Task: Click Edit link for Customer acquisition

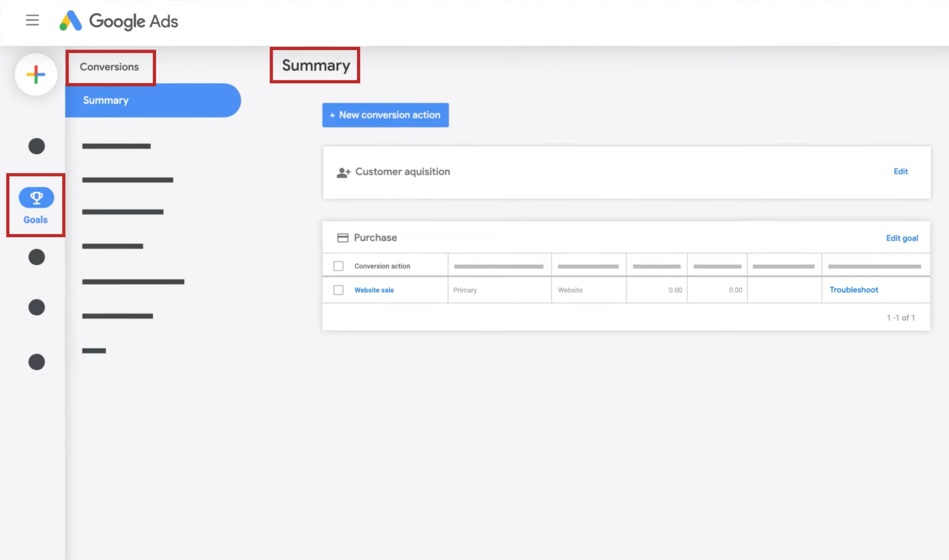Action: click(x=900, y=171)
